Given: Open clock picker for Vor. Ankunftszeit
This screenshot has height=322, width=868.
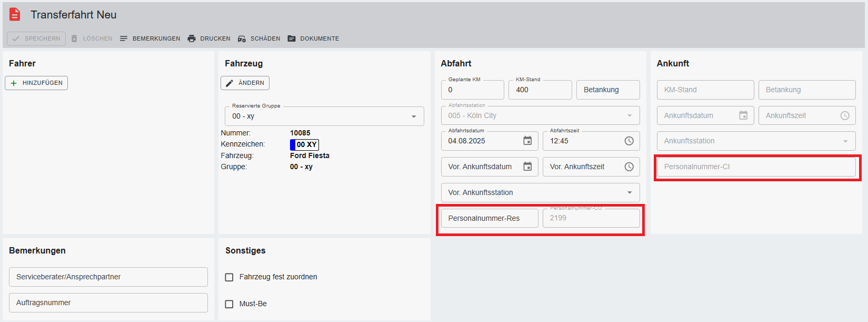Looking at the screenshot, I should [629, 167].
